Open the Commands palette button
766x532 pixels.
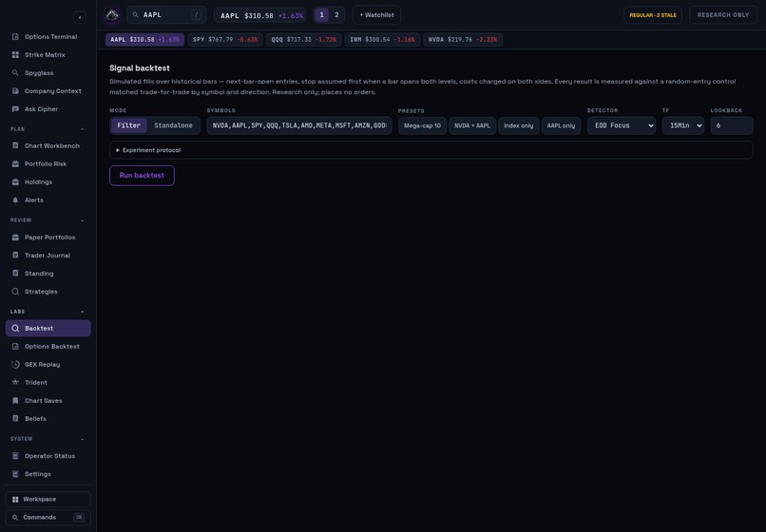click(x=48, y=518)
